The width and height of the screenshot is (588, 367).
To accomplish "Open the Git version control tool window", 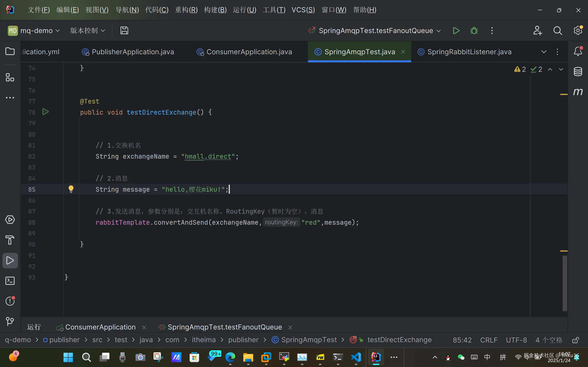I will click(x=10, y=321).
